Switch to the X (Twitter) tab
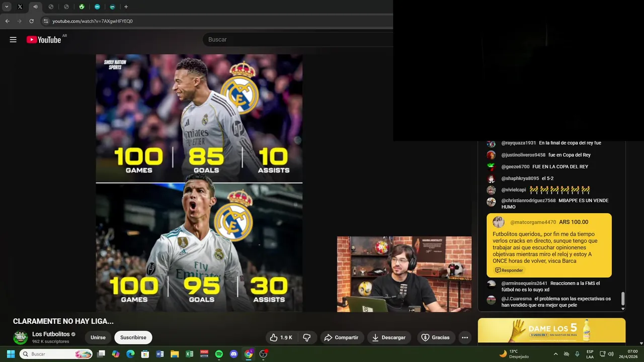Screen dimensions: 644x362 click(x=20, y=7)
